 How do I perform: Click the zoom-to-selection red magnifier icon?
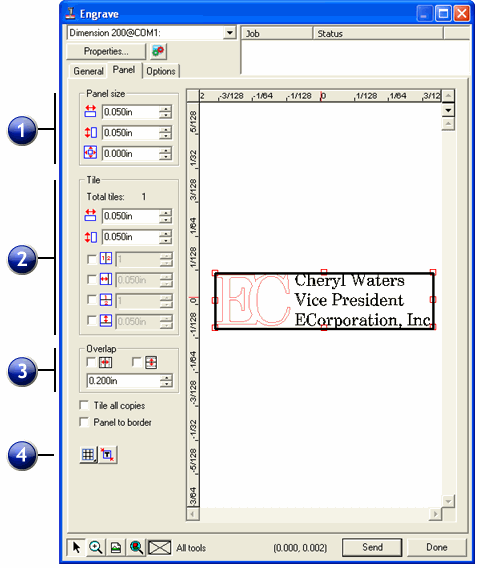tap(136, 547)
